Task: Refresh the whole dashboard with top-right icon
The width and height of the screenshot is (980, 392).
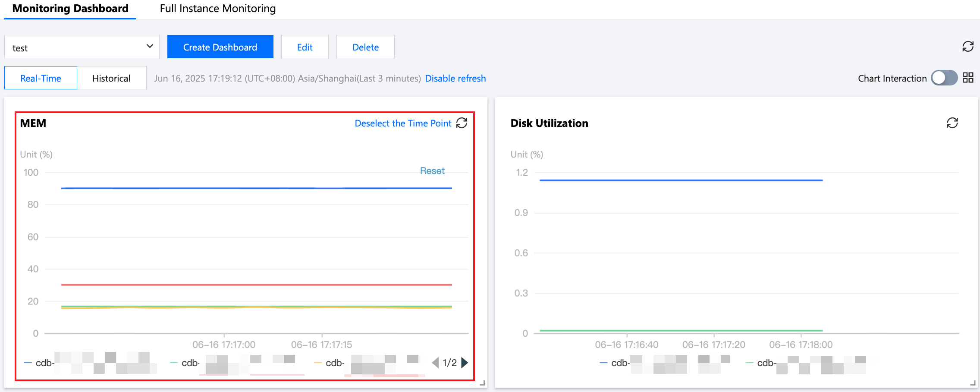Action: 968,47
